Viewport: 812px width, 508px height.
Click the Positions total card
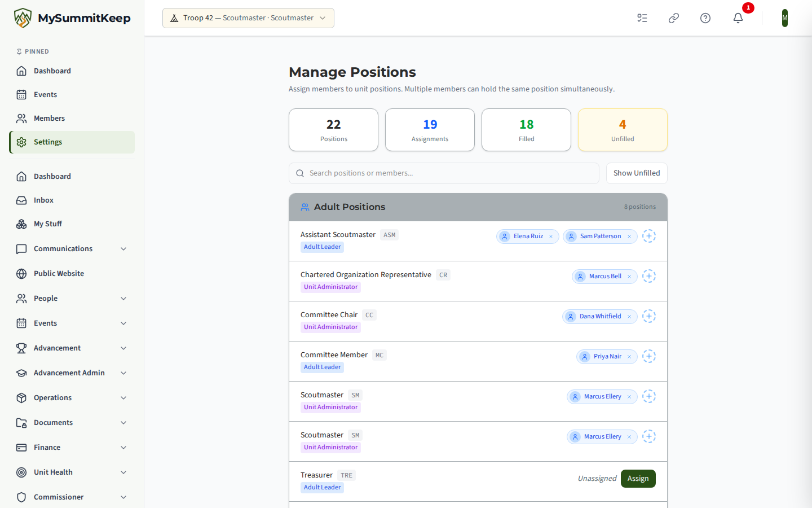coord(333,130)
